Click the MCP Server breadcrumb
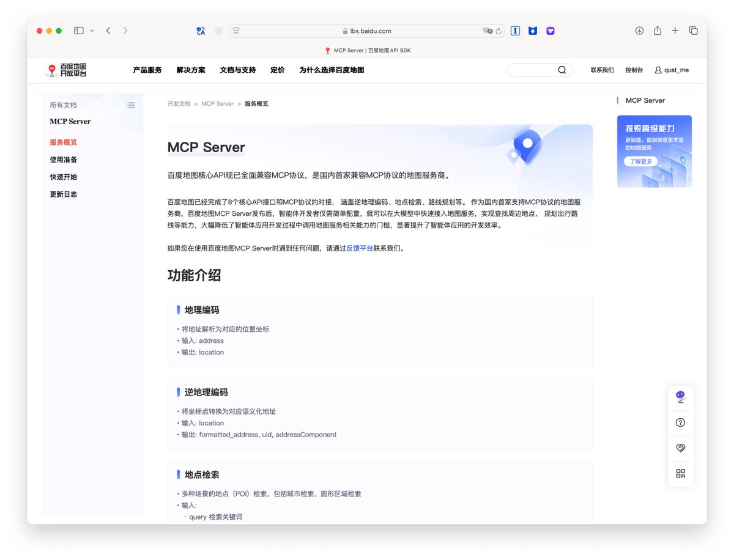Viewport: 734px width, 560px height. click(218, 104)
